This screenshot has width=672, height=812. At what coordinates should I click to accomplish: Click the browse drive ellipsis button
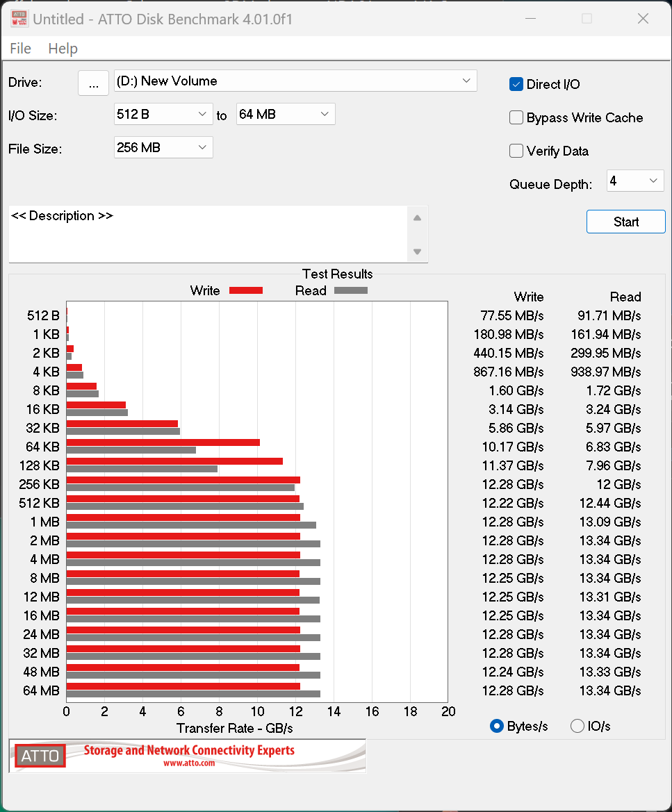93,83
